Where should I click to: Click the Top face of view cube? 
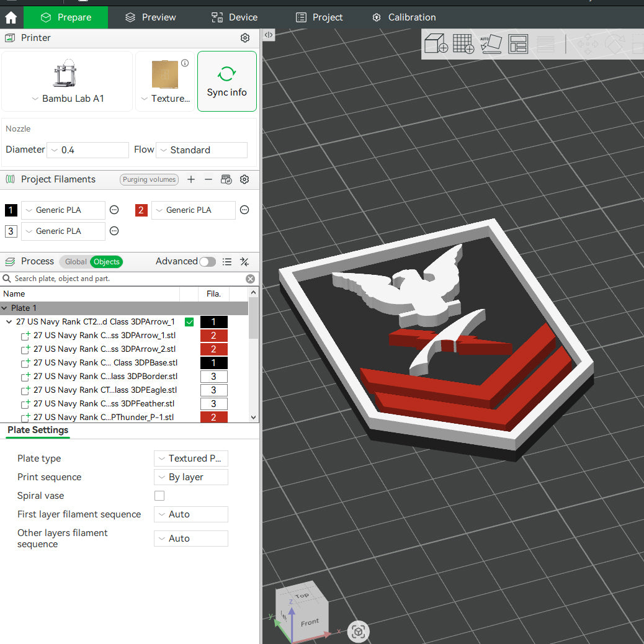pyautogui.click(x=302, y=595)
